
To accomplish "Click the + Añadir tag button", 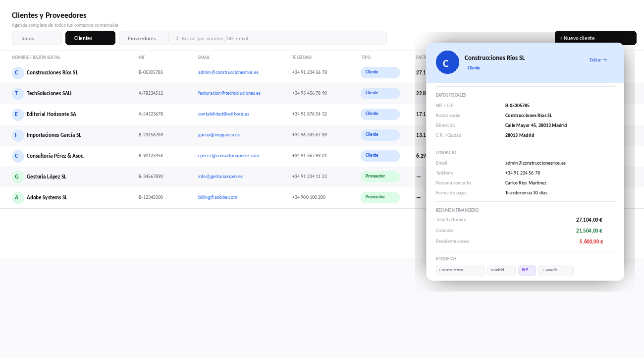I will (x=556, y=270).
